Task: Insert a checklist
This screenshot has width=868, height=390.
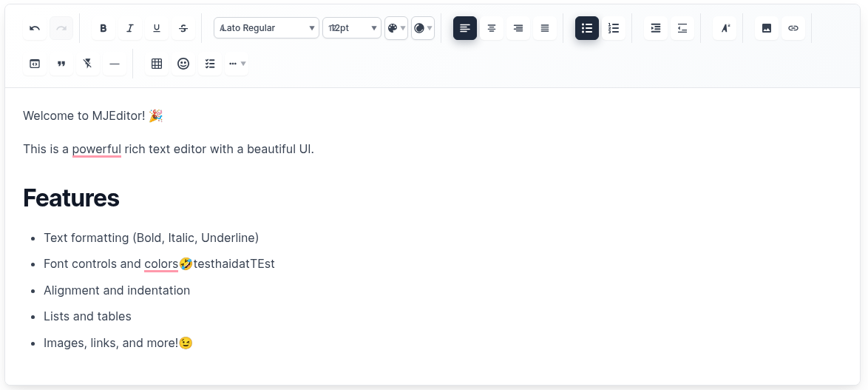Action: click(210, 64)
